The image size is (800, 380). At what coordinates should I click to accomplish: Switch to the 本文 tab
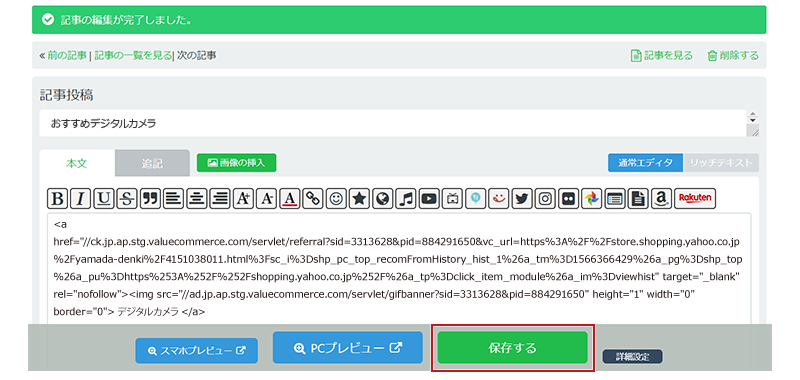[77, 163]
